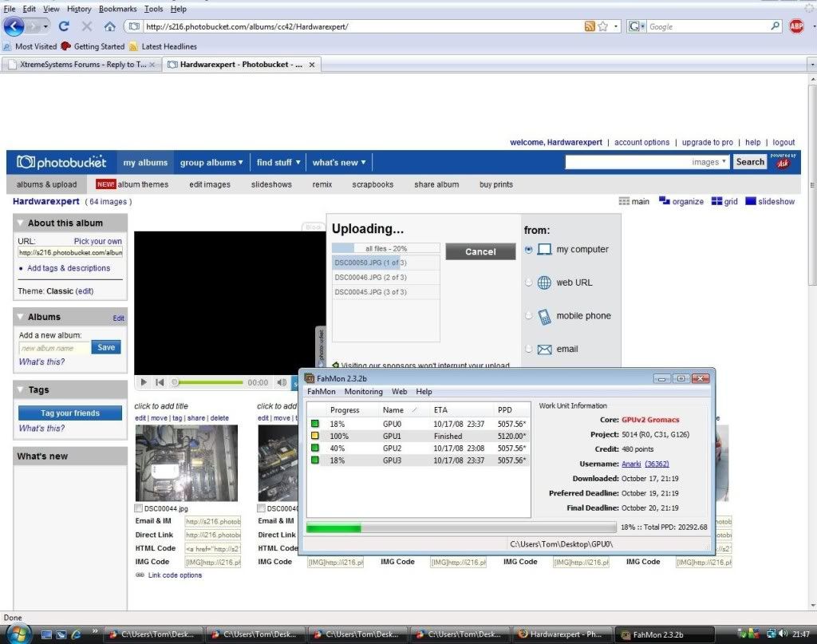The width and height of the screenshot is (817, 644).
Task: Cancel the upload in progress
Action: (x=480, y=251)
